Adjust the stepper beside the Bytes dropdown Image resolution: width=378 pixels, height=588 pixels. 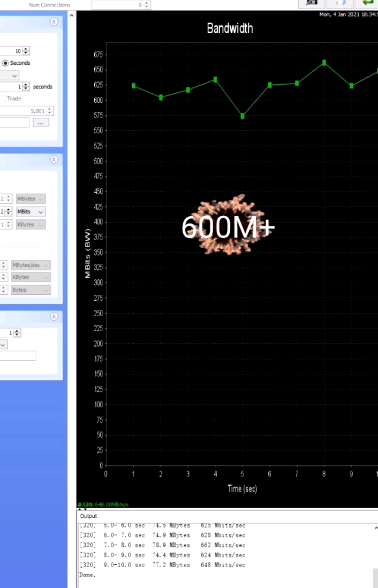click(3, 290)
